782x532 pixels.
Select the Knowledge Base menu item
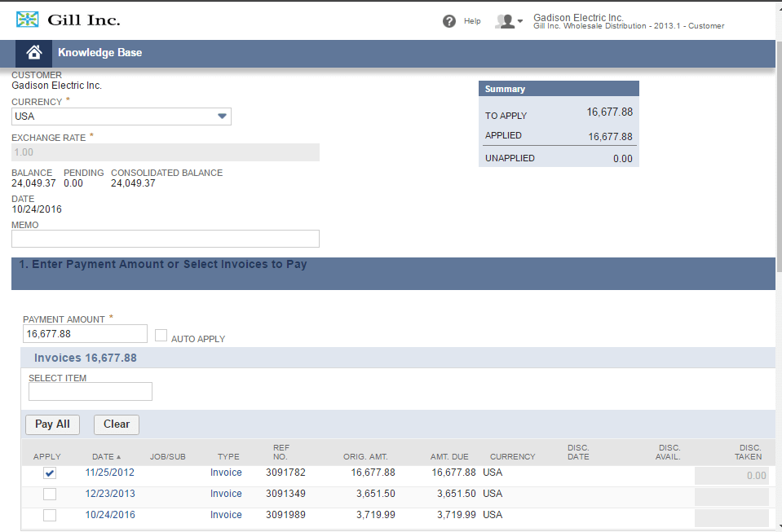pyautogui.click(x=99, y=52)
